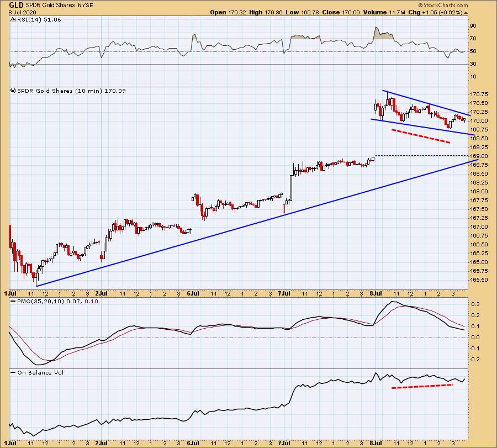Image resolution: width=497 pixels, height=448 pixels.
Task: Click the 7Jul date label under price panel
Action: (284, 293)
